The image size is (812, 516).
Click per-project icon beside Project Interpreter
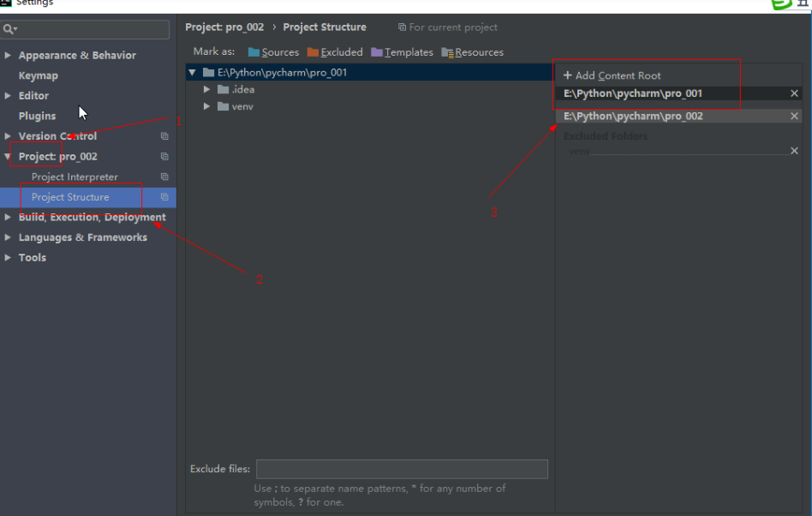pyautogui.click(x=164, y=177)
